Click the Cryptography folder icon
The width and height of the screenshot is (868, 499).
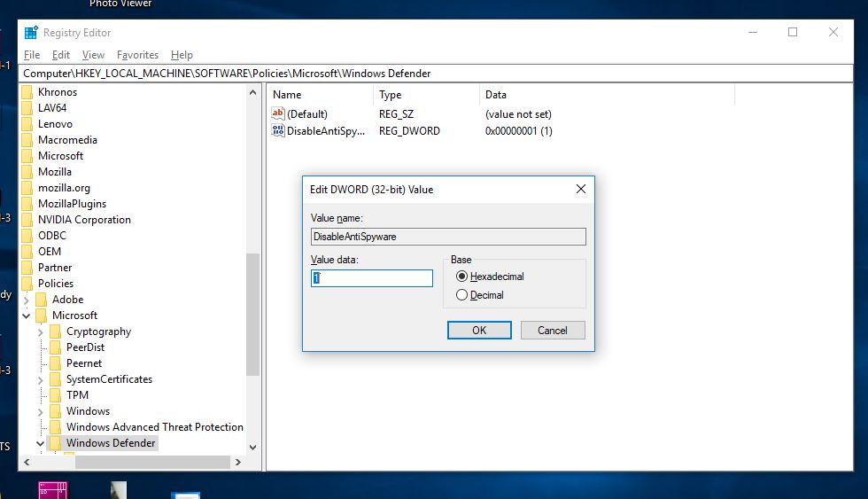[x=55, y=331]
